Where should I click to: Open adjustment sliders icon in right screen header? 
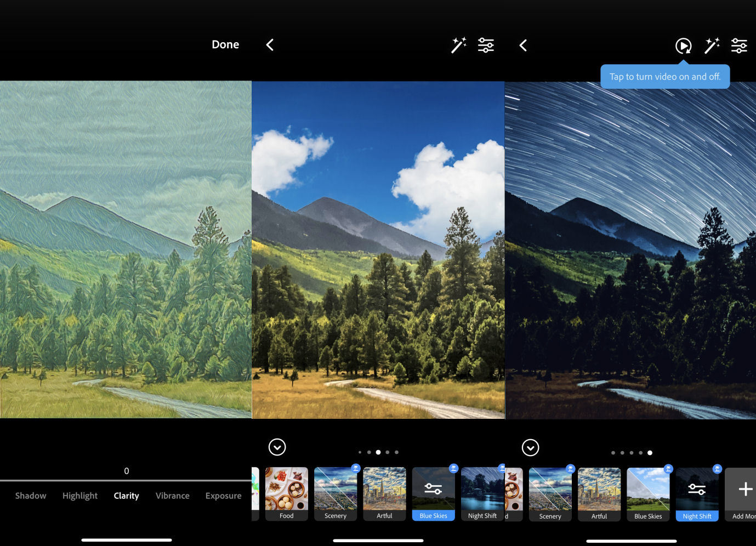tap(739, 46)
